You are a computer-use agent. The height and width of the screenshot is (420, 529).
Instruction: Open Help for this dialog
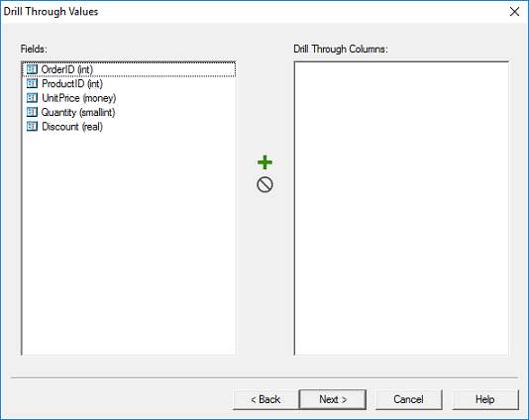pos(485,399)
